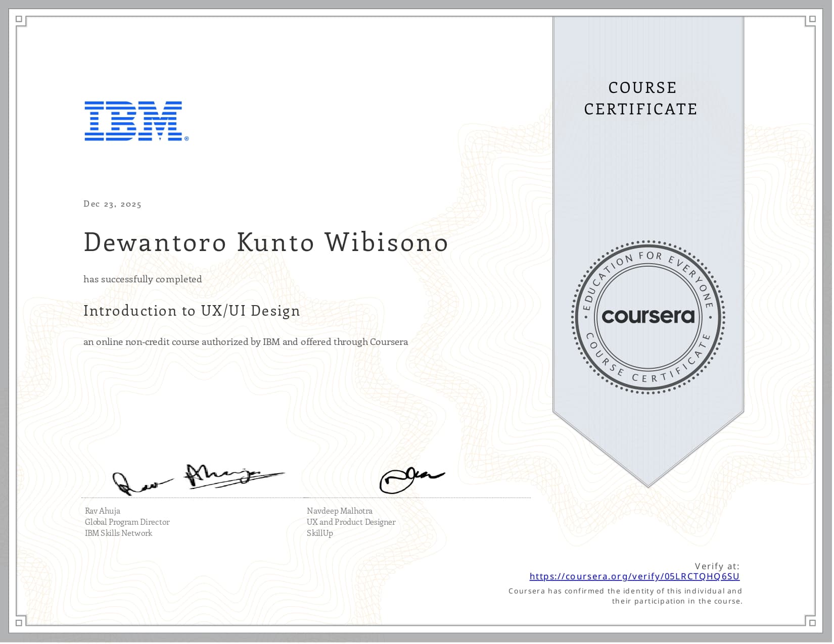Screen dimensions: 834x644
Task: Click the bottom-left corner square ornament
Action: tap(19, 622)
